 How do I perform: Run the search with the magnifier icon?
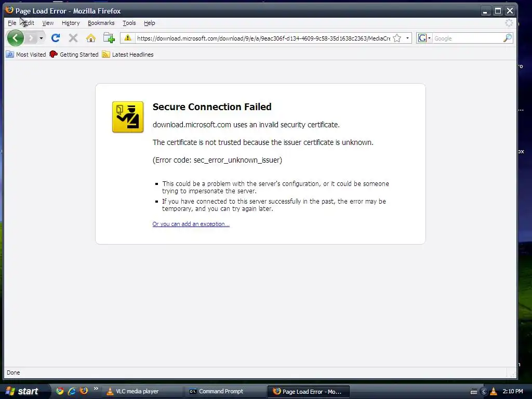[508, 38]
